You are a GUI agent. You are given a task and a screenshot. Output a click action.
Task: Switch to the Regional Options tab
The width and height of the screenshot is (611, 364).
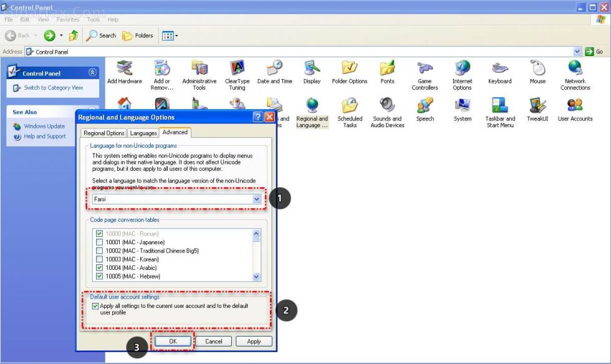[104, 133]
